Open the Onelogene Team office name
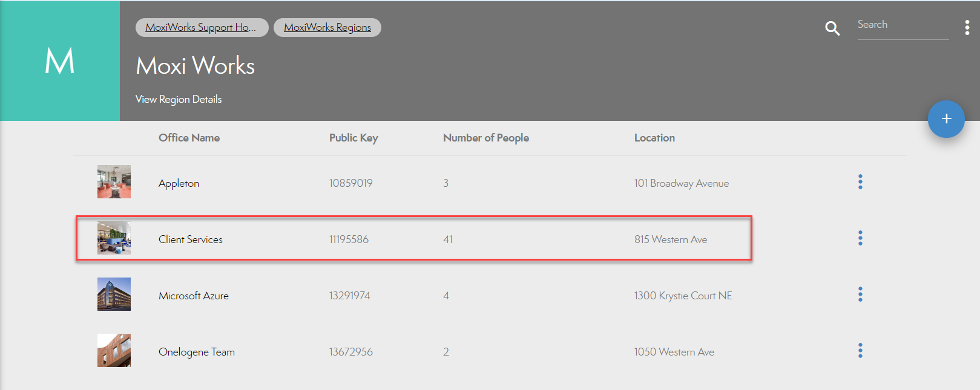 click(197, 352)
